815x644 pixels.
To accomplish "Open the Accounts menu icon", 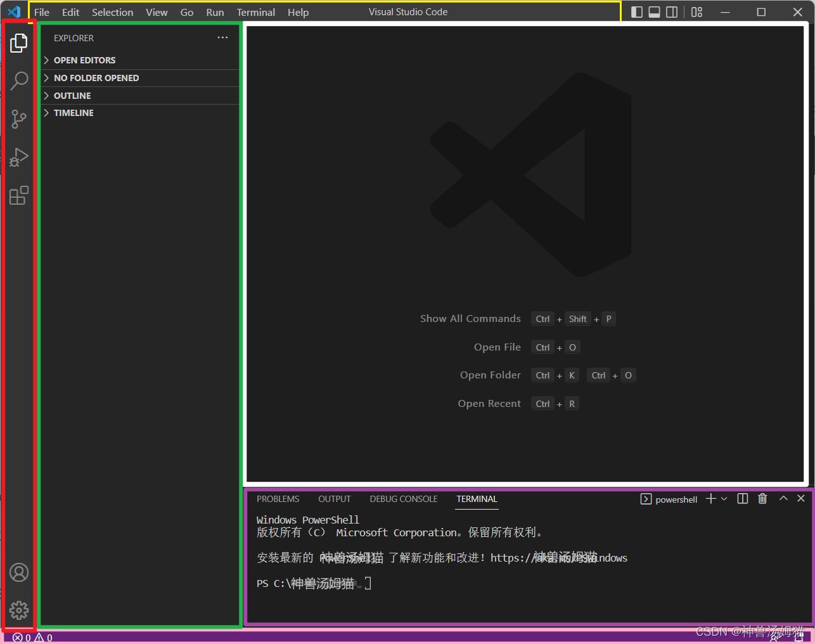I will tap(19, 572).
